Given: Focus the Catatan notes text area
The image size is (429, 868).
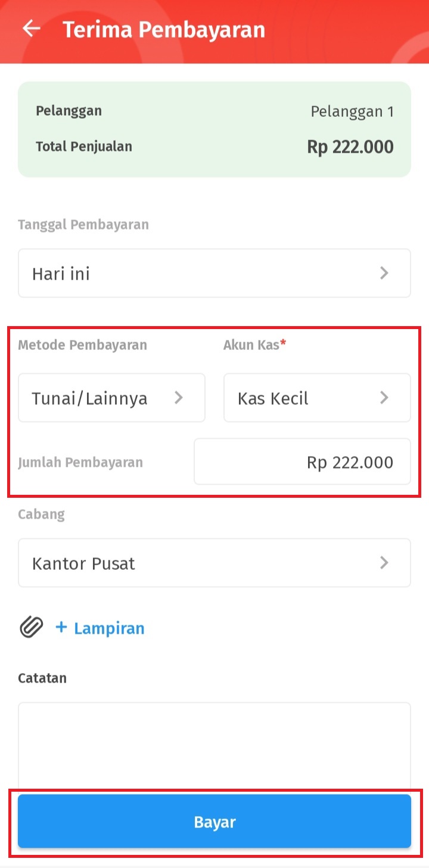Looking at the screenshot, I should [214, 745].
